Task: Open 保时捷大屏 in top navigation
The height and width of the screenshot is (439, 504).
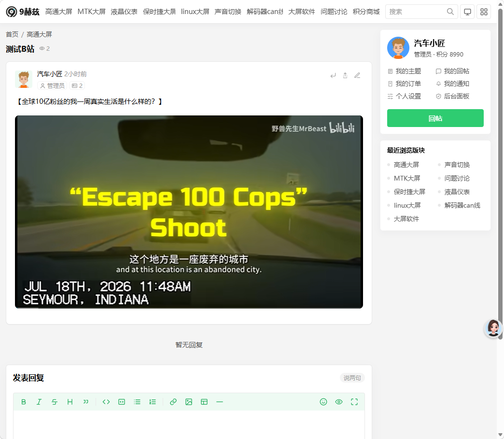Action: 159,12
